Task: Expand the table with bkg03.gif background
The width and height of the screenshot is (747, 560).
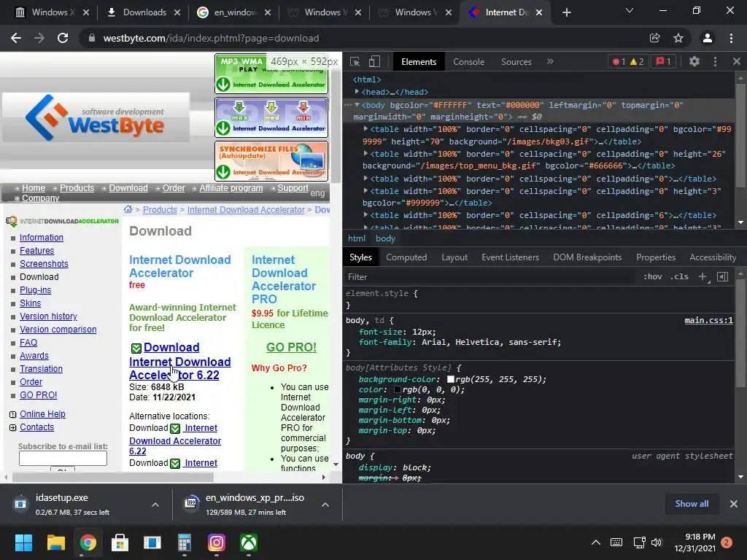Action: [x=365, y=128]
